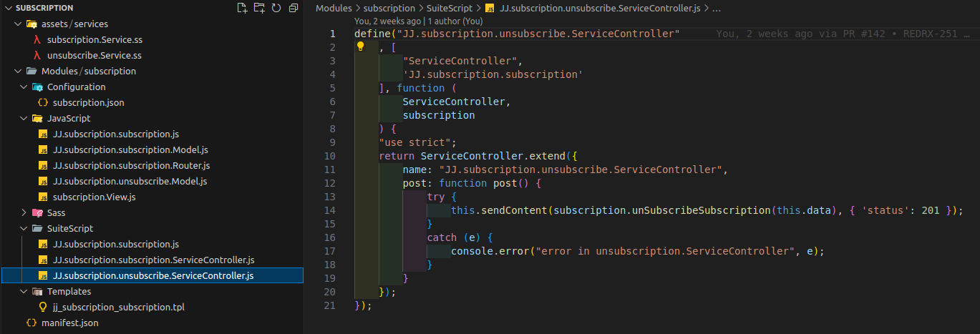Screen dimensions: 980x334
Task: Collapse the SuiteScript folder chevron
Action: pyautogui.click(x=24, y=228)
